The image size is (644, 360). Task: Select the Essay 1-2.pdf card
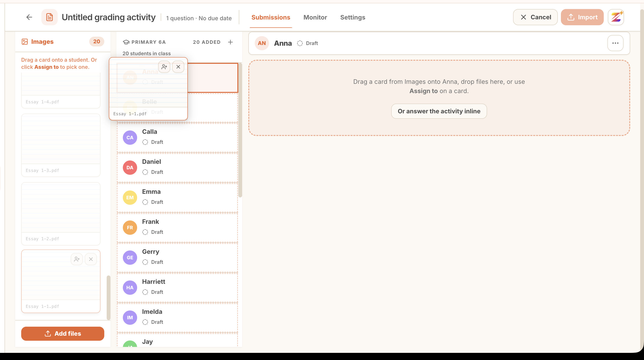coord(61,214)
